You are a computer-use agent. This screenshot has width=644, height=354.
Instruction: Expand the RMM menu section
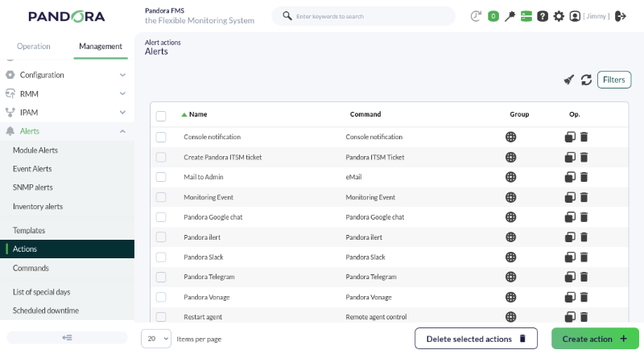click(67, 93)
